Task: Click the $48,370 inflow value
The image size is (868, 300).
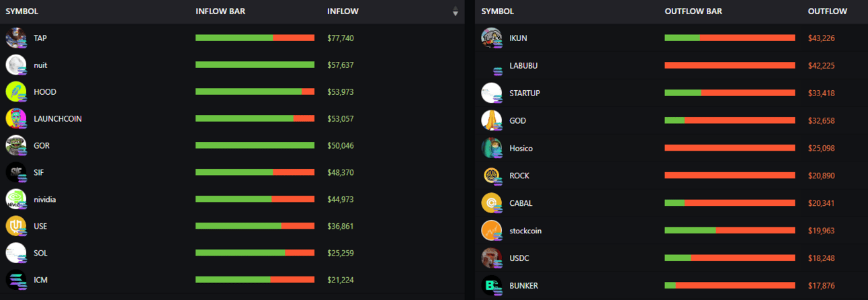Action: pos(341,173)
